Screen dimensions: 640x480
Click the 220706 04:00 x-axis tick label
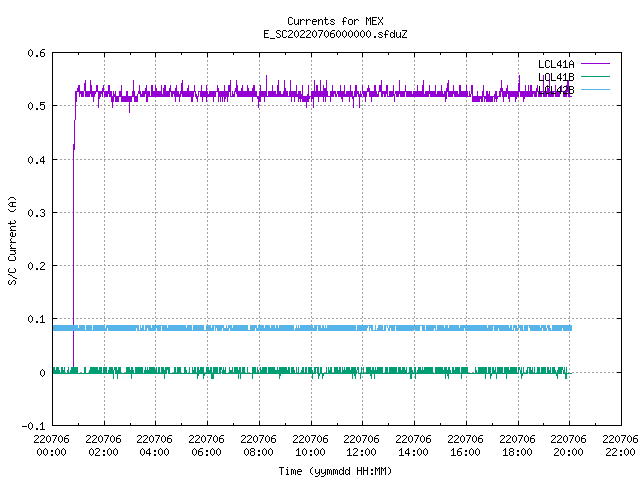point(154,446)
